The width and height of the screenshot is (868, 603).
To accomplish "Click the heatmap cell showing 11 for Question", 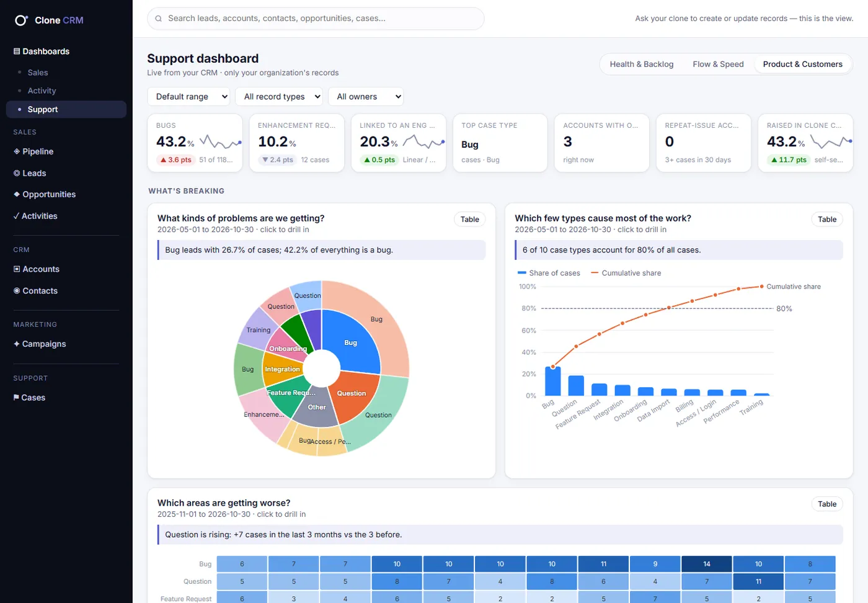I will click(758, 581).
